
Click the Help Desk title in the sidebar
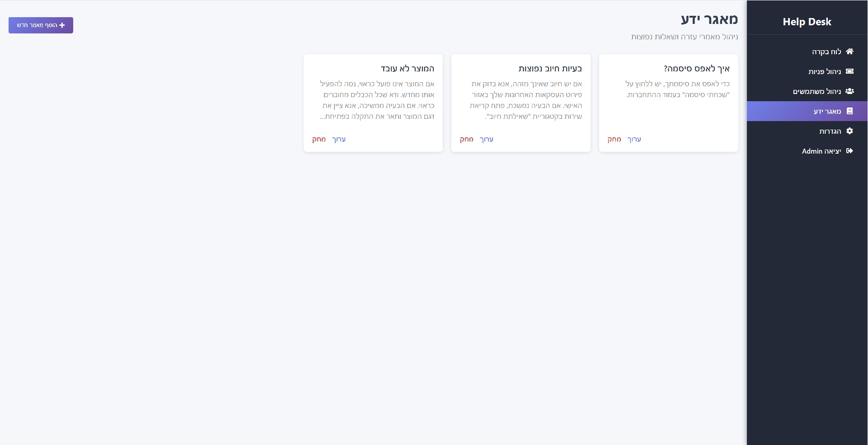point(807,22)
